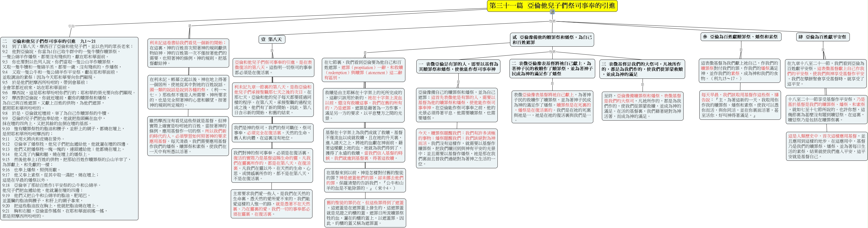Select the node starting 我們是神的祭司

[x=273, y=133]
